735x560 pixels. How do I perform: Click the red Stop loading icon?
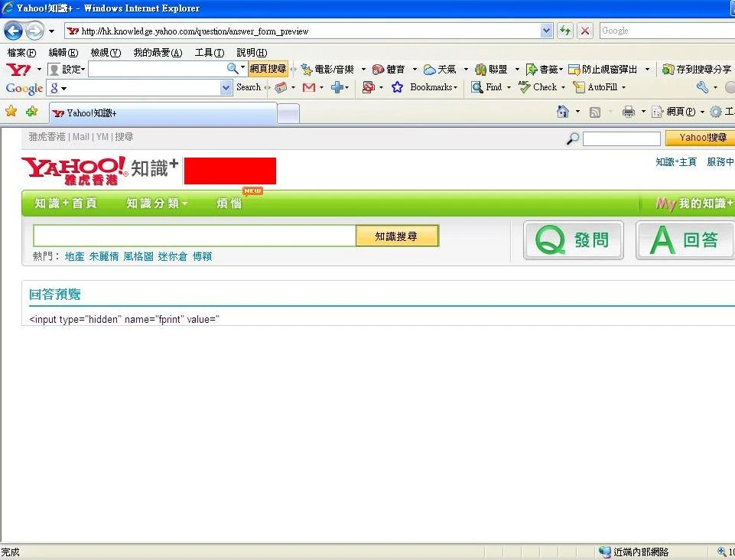(585, 31)
